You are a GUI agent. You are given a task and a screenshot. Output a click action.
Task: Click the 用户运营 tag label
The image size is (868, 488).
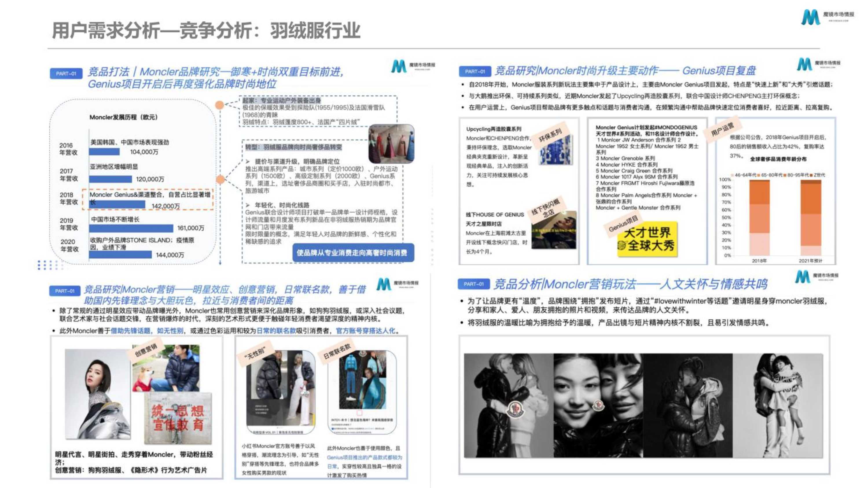722,129
